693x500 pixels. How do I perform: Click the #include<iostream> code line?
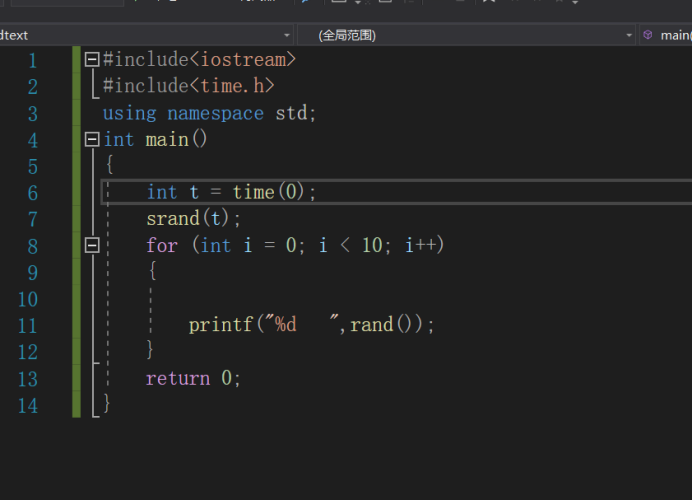[199, 60]
